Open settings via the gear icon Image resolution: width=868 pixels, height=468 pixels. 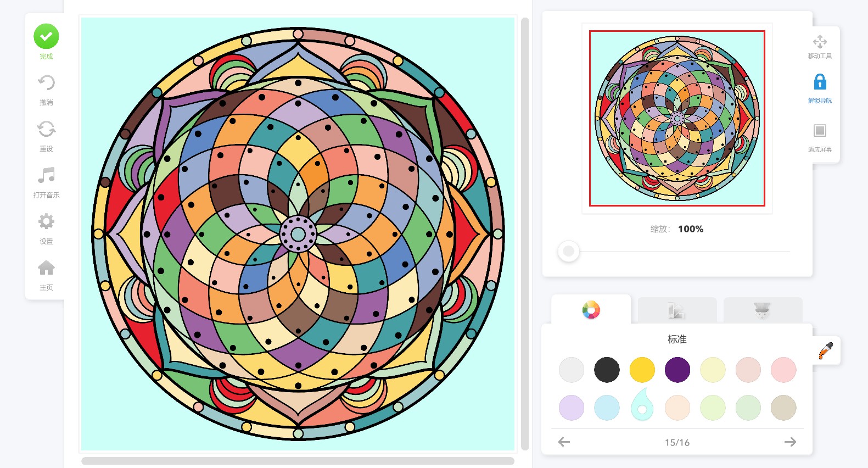tap(46, 221)
